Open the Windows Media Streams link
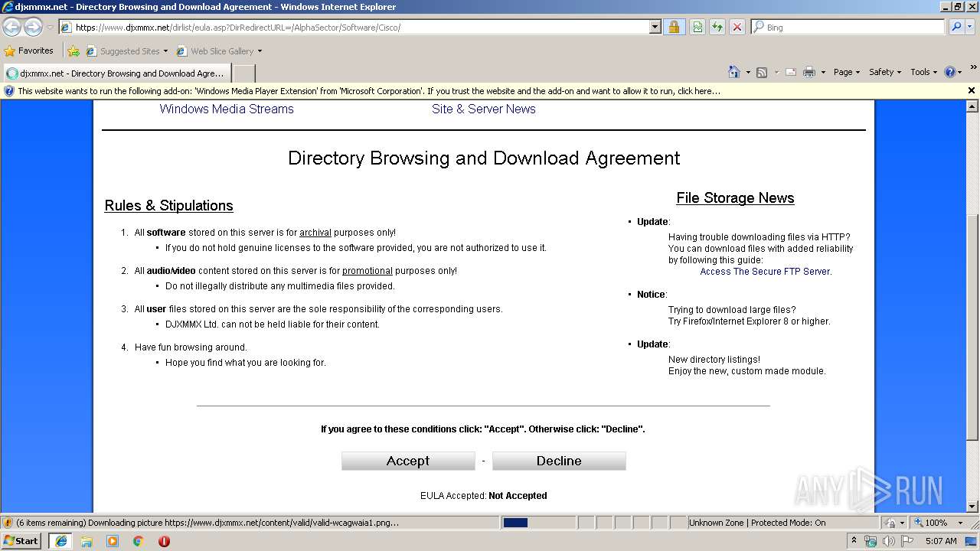980x551 pixels. point(227,109)
